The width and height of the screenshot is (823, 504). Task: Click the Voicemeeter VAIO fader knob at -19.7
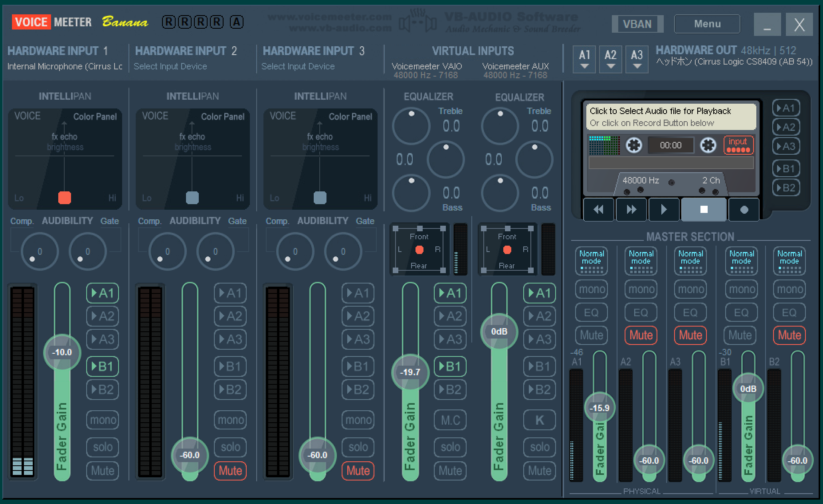tap(410, 372)
